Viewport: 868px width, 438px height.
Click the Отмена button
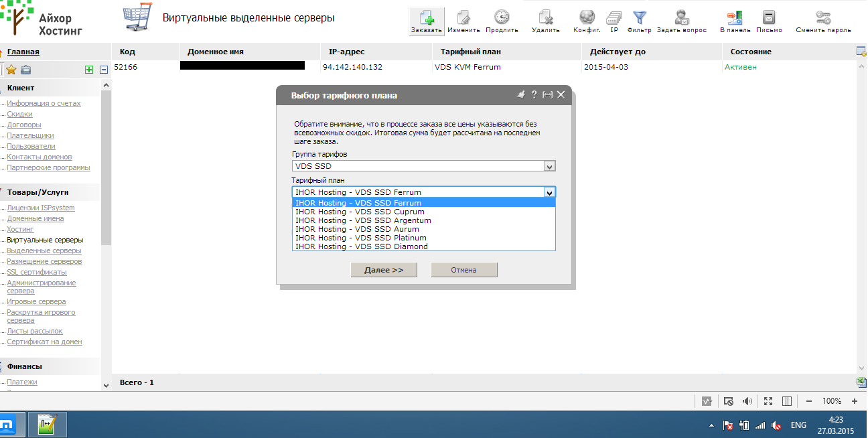[x=463, y=270]
